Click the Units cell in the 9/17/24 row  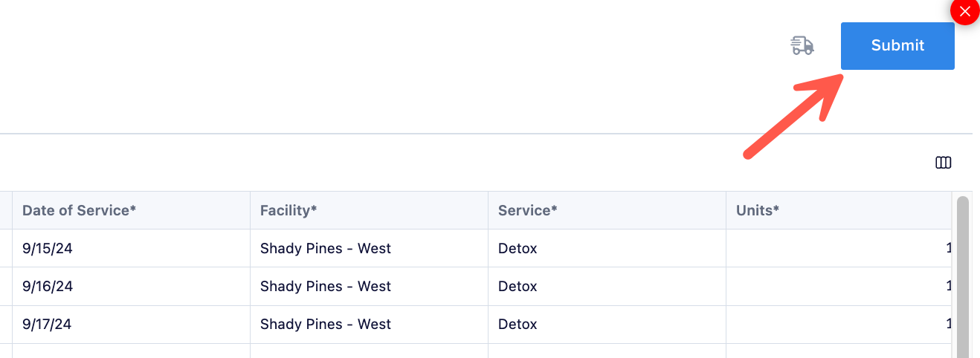point(839,325)
